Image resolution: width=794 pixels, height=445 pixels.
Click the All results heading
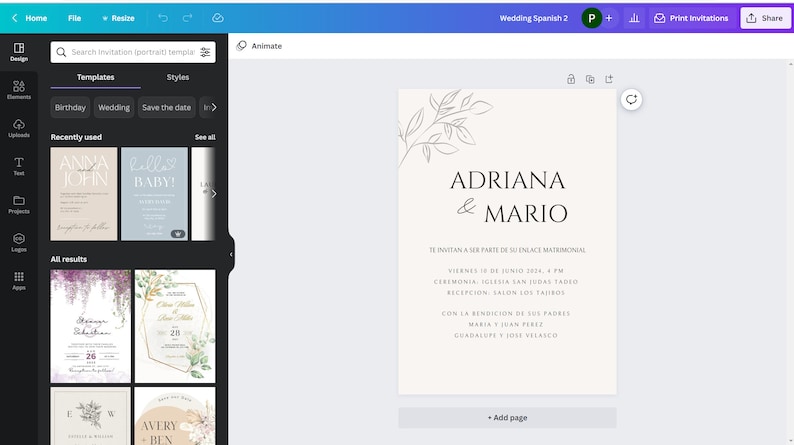tap(69, 259)
